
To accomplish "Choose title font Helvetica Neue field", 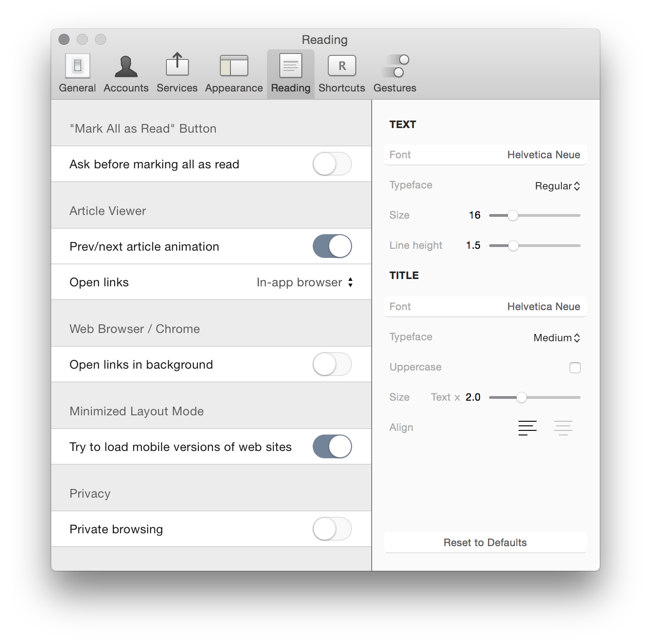I will (486, 307).
